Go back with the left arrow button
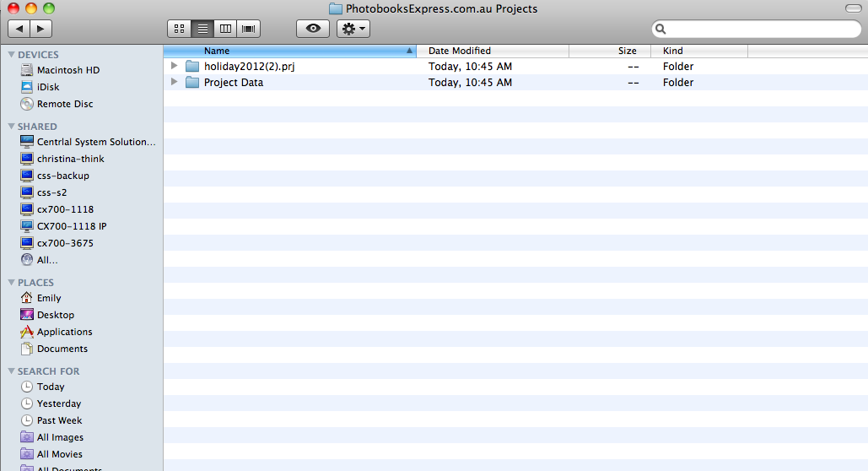This screenshot has width=868, height=471. pyautogui.click(x=19, y=29)
